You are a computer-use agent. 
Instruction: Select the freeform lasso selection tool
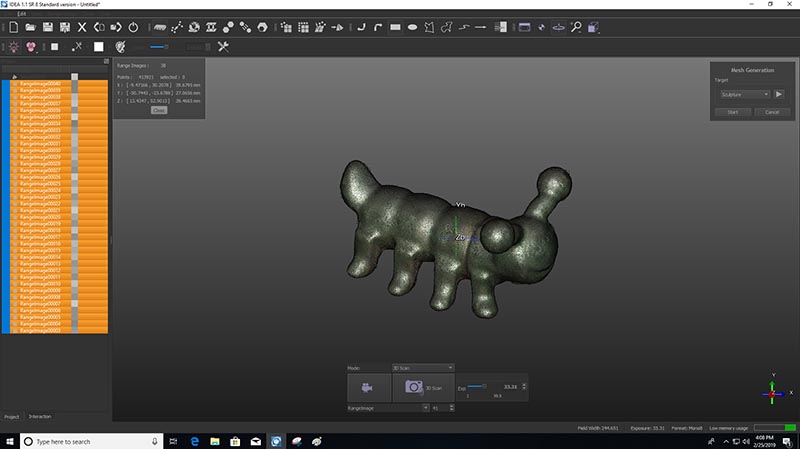[x=446, y=27]
